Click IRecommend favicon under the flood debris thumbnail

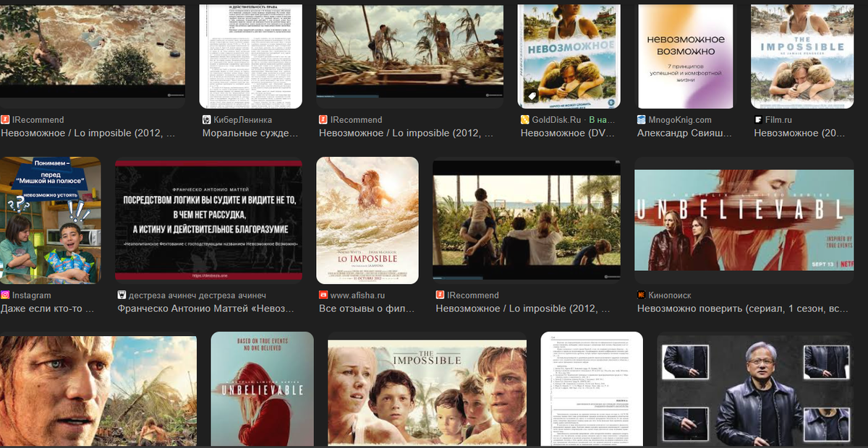click(5, 120)
